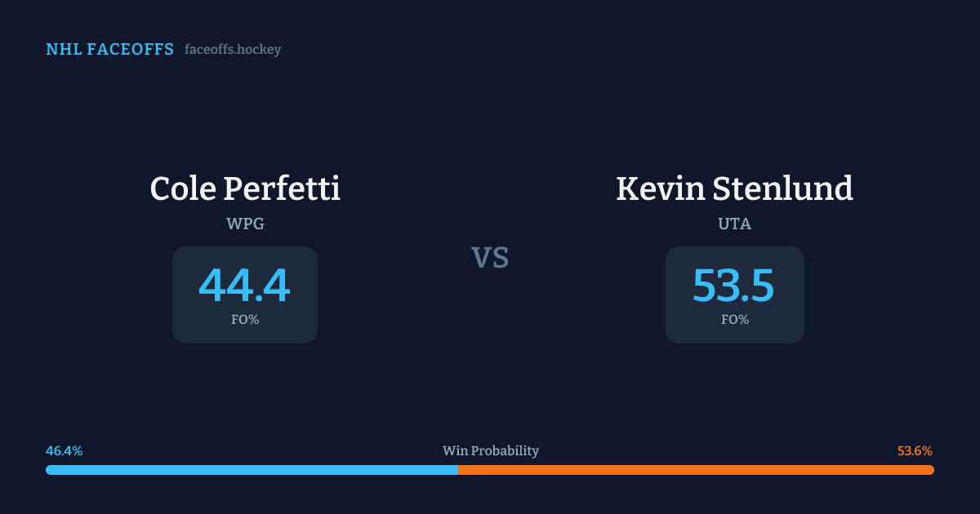980x514 pixels.
Task: Click the VS text between players
Action: [490, 258]
